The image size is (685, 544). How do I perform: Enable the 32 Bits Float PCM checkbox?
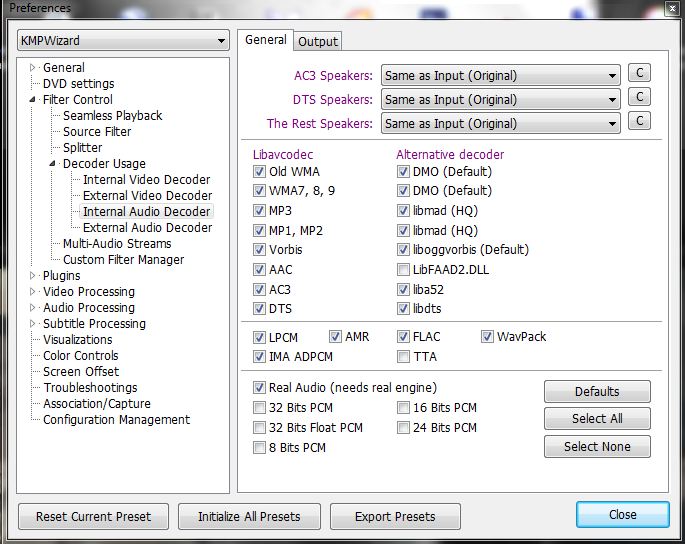[x=259, y=427]
